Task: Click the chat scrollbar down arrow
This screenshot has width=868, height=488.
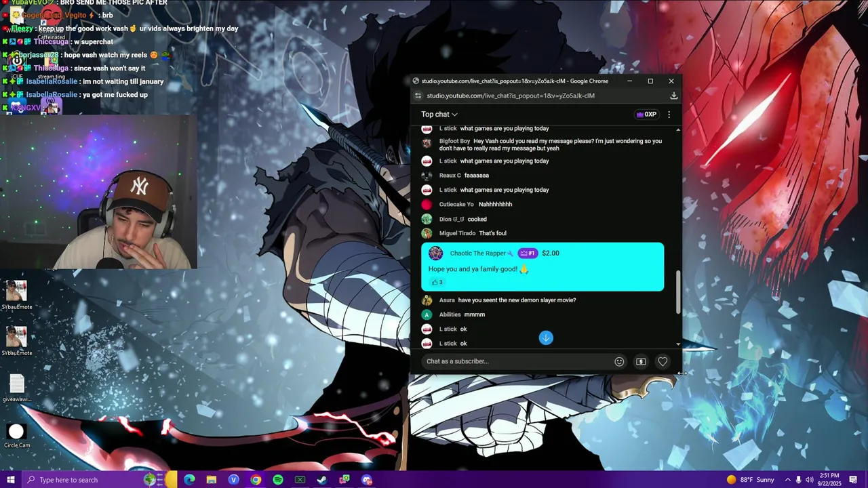Action: [678, 344]
